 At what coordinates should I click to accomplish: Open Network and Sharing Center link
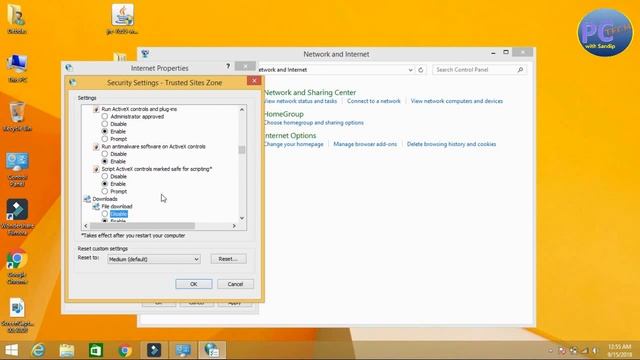pos(310,93)
